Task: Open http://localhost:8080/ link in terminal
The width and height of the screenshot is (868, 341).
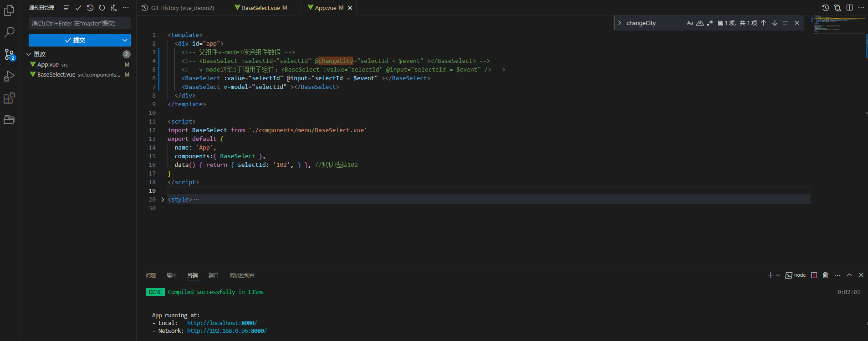Action: [x=222, y=323]
